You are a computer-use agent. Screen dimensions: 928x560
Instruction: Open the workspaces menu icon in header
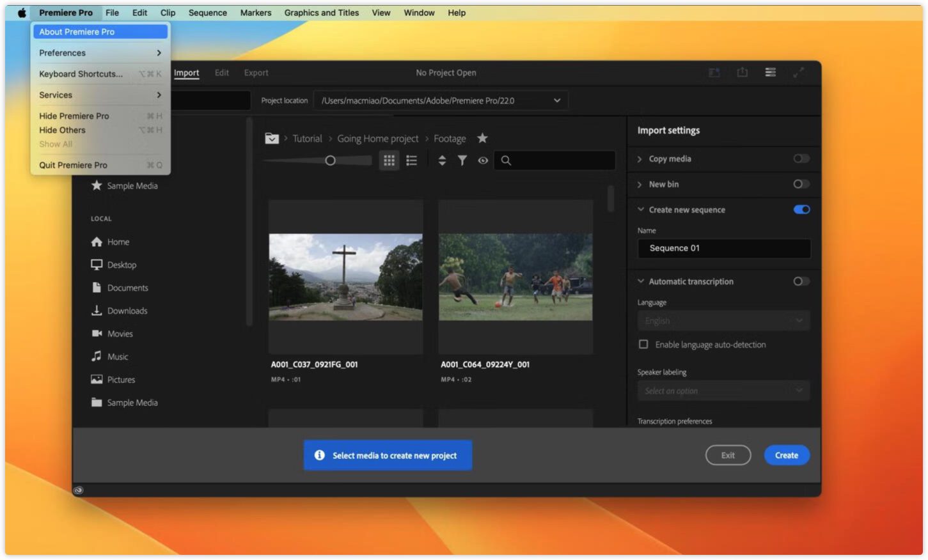point(770,72)
